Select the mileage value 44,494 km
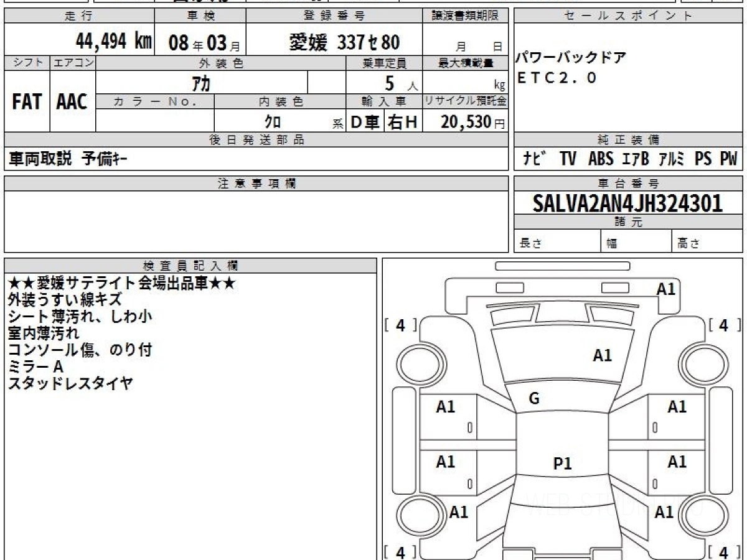Viewport: 747px width, 560px height. [114, 41]
